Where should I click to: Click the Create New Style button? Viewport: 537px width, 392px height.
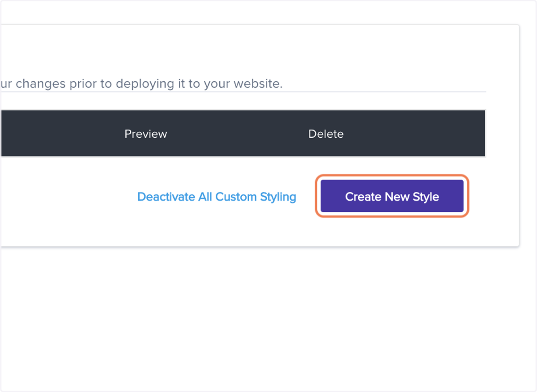coord(392,196)
